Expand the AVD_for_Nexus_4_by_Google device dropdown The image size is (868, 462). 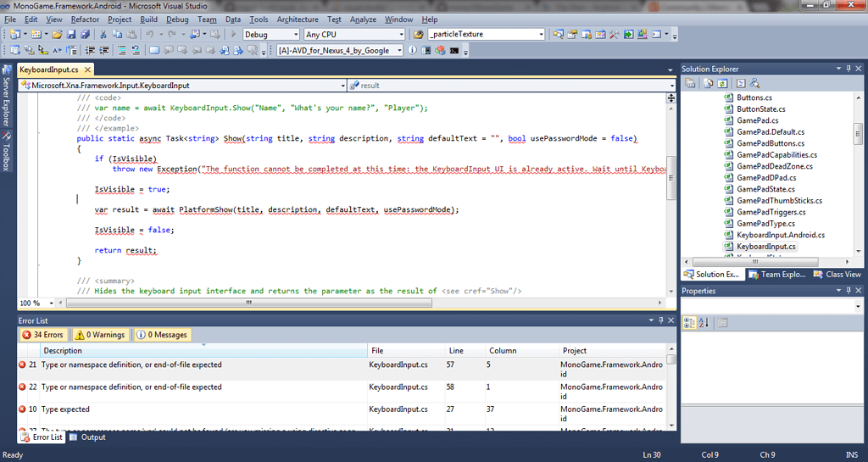coord(399,51)
